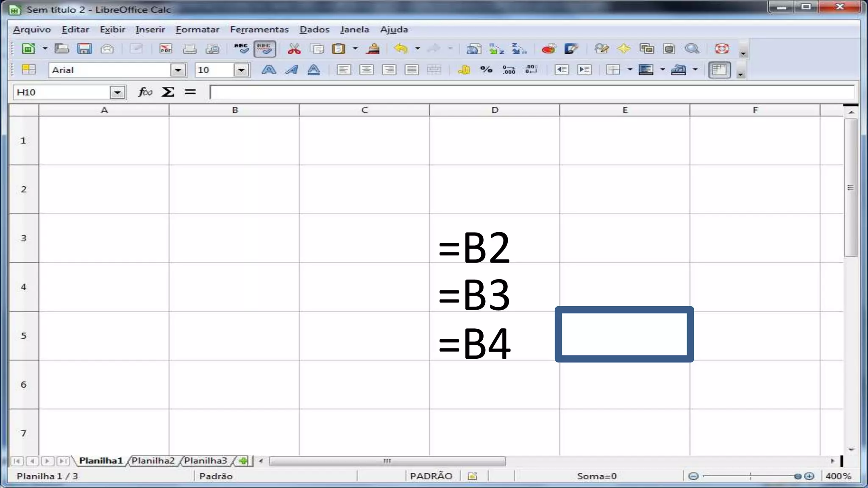
Task: Justify cell content
Action: 412,69
